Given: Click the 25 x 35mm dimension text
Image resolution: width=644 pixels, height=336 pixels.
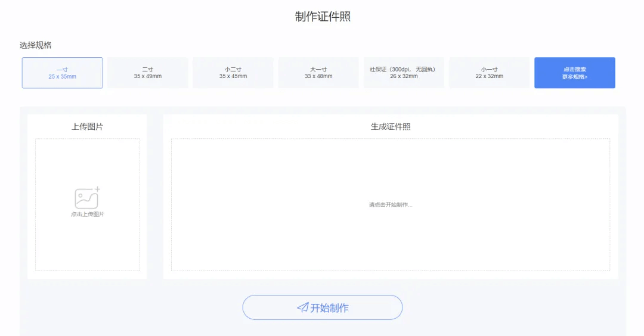Looking at the screenshot, I should [x=62, y=77].
